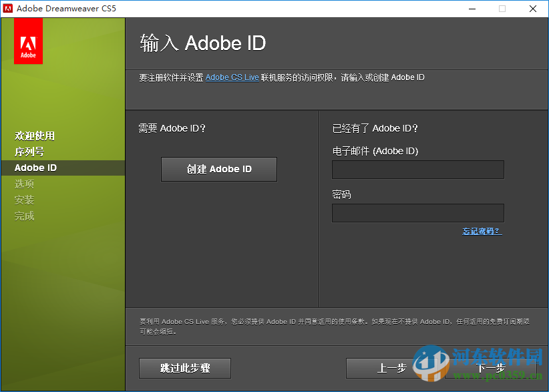Click the 下一步 button

(492, 368)
